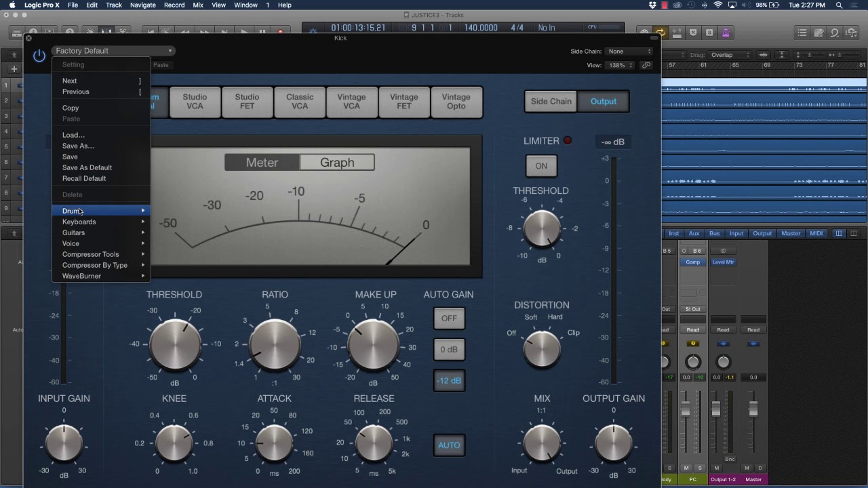This screenshot has width=868, height=488.
Task: Open the Loop Browser button
Action: 835,33
